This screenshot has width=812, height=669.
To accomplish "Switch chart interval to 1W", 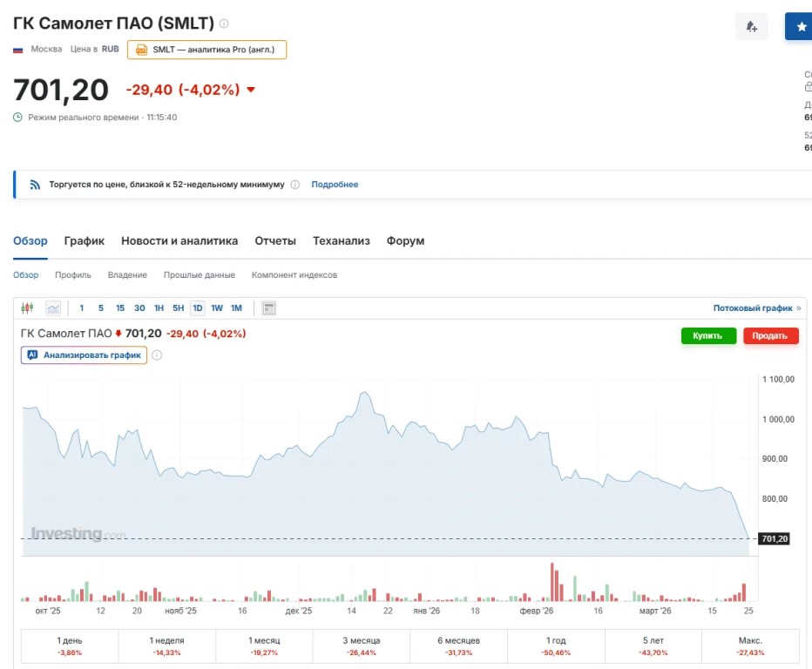I will tap(217, 307).
